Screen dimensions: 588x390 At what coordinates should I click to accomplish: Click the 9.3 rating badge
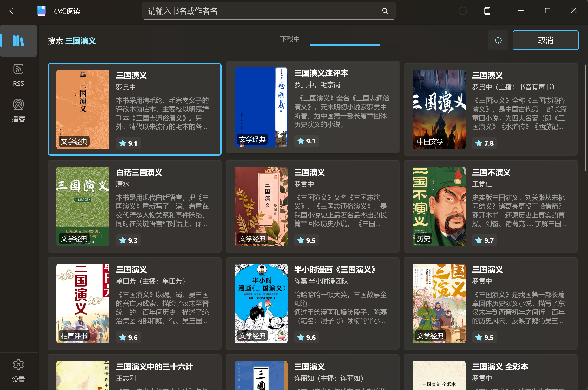click(128, 240)
